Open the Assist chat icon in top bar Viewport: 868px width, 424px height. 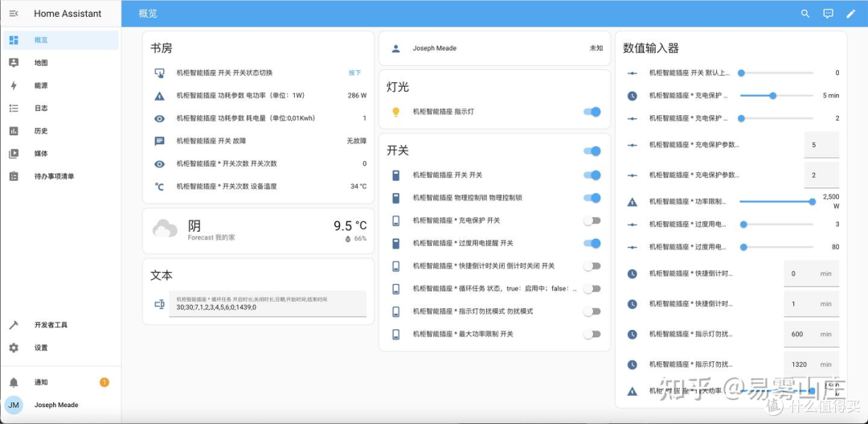pos(828,14)
